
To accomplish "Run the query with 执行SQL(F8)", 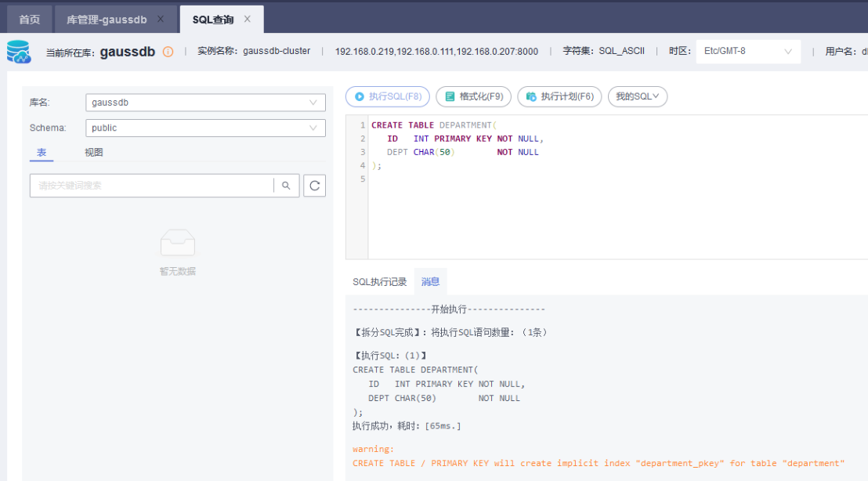I will (x=388, y=96).
